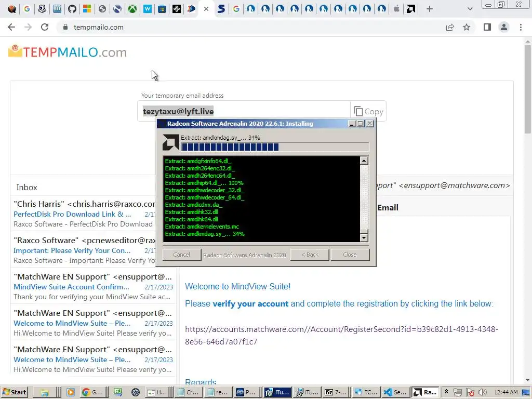Screen dimensions: 532x399
Task: Click the sender address ensupport@matchware.com
Action: [454, 185]
